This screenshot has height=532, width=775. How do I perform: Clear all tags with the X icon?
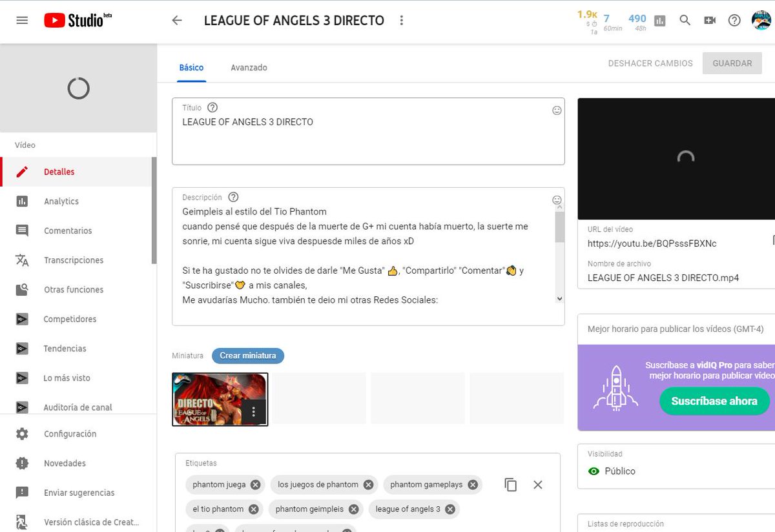[537, 485]
